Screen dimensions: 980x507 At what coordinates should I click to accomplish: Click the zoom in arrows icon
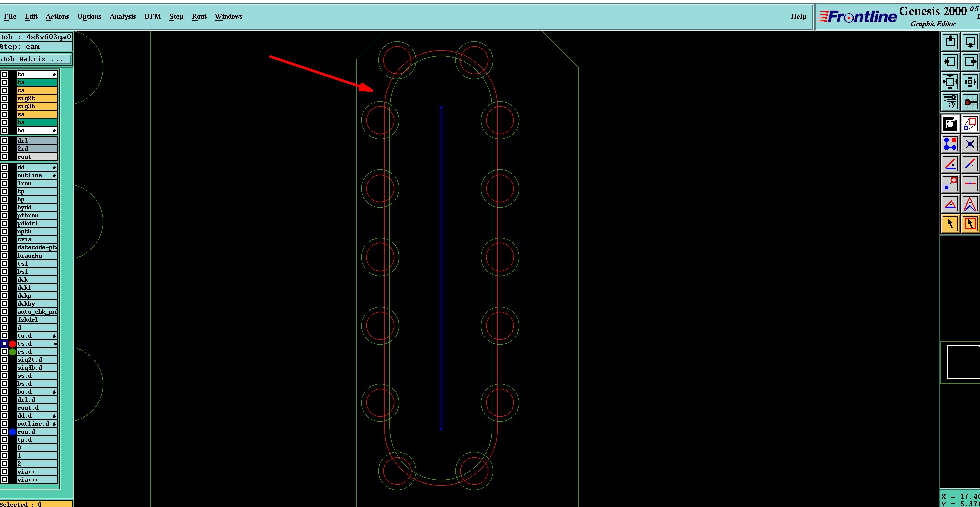tap(970, 82)
